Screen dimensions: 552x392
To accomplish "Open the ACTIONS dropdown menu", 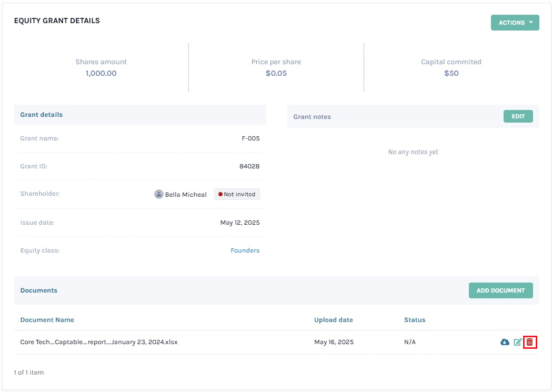I will tap(515, 23).
